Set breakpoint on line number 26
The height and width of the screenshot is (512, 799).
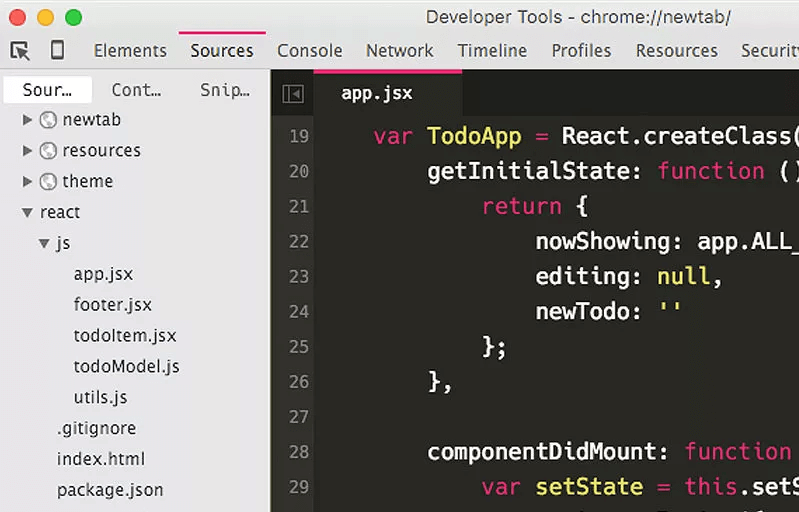299,382
